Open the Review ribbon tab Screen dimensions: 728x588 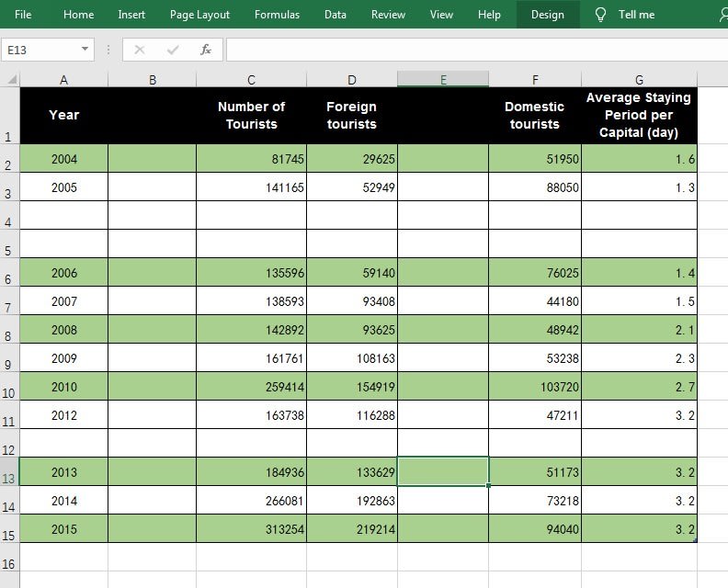[x=388, y=15]
